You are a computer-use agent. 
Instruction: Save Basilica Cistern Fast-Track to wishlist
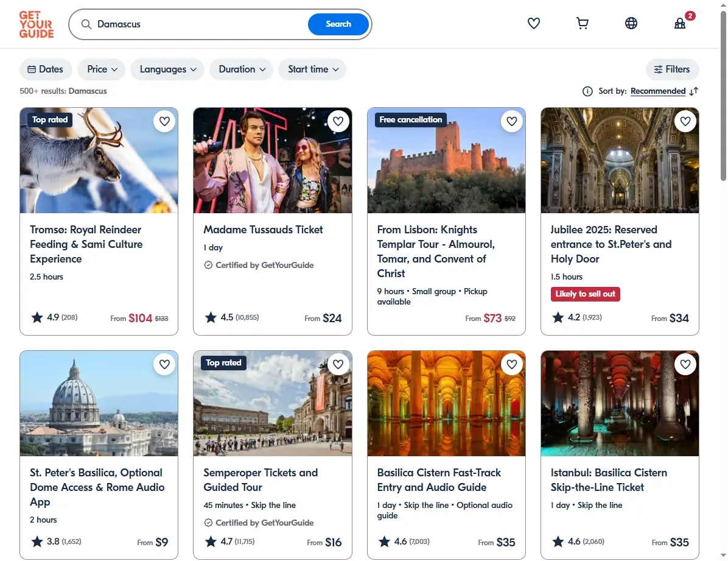click(x=512, y=364)
